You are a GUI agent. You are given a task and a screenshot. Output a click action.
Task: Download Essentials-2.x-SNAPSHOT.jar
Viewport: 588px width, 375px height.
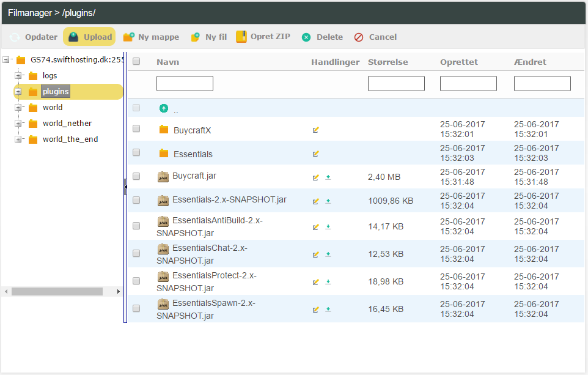coord(328,201)
